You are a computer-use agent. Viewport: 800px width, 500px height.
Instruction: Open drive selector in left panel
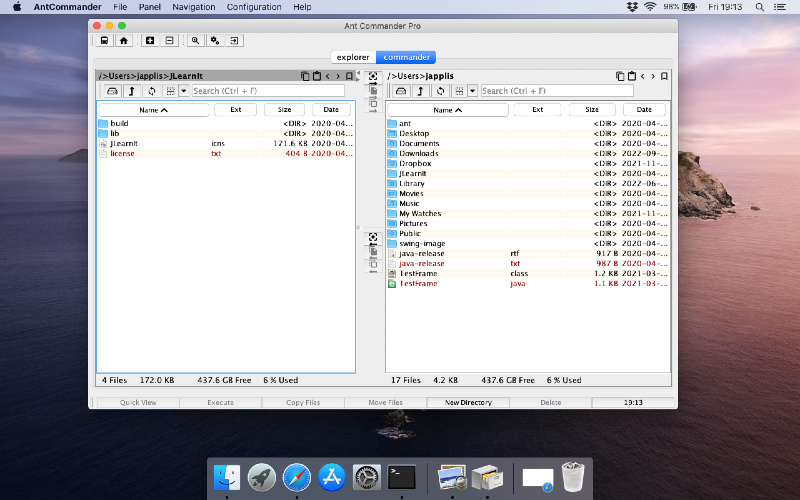pos(112,91)
